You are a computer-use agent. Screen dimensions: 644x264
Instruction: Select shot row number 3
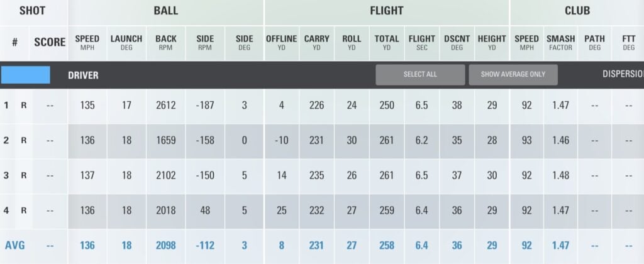tap(6, 175)
